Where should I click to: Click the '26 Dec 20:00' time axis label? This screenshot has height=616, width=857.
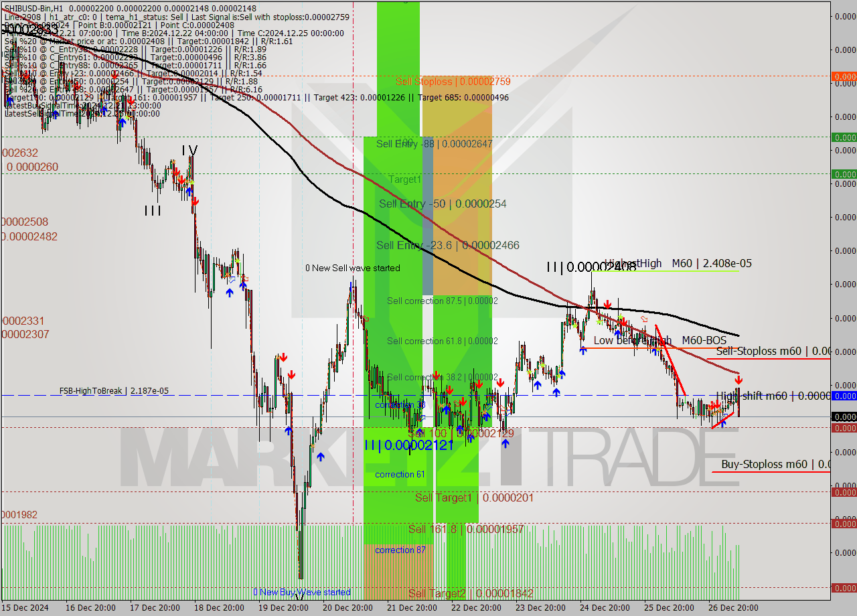tap(733, 608)
